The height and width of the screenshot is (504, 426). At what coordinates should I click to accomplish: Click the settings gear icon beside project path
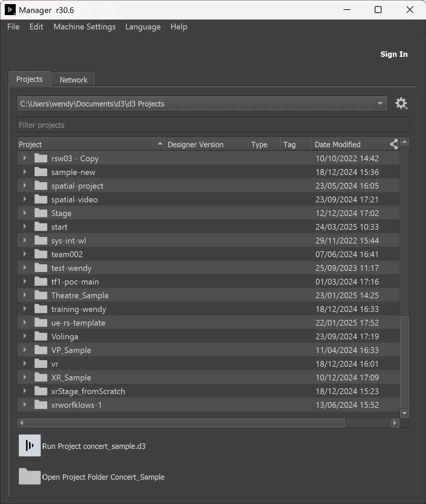tap(401, 103)
